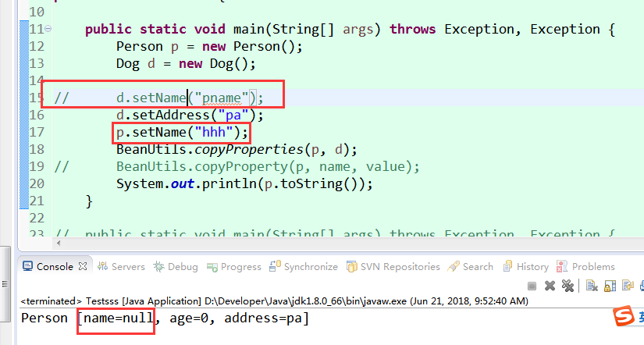
Task: Show the Progress tab
Action: click(234, 266)
